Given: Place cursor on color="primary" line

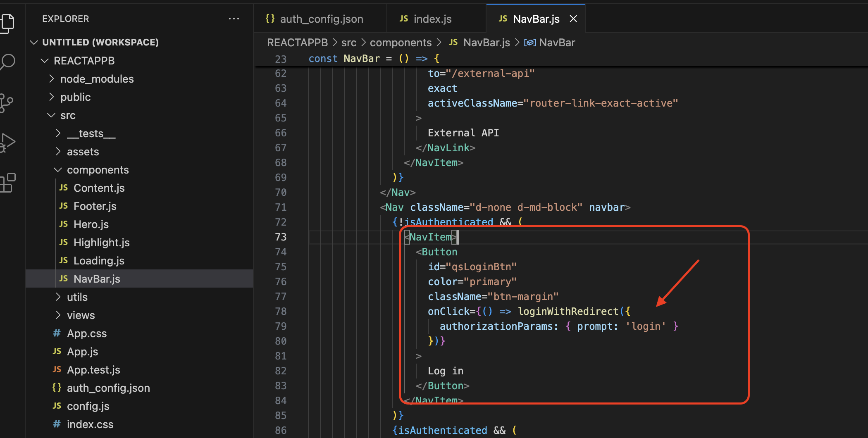Looking at the screenshot, I should pyautogui.click(x=472, y=281).
